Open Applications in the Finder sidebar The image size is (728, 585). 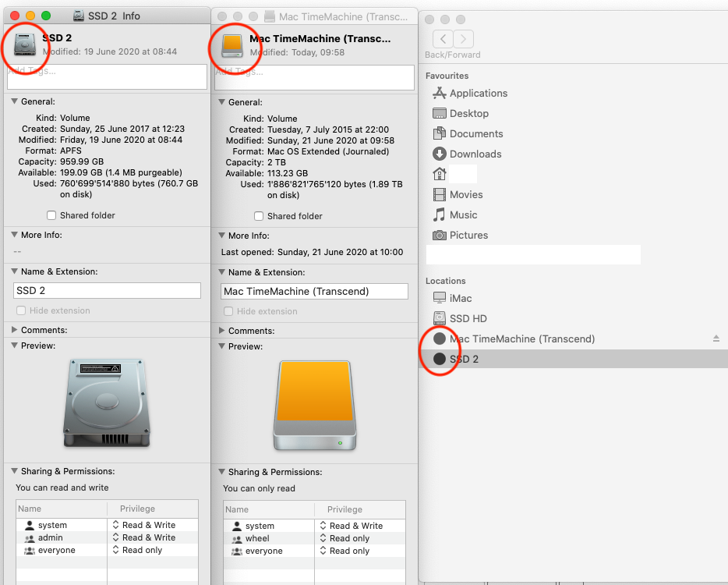tap(478, 93)
